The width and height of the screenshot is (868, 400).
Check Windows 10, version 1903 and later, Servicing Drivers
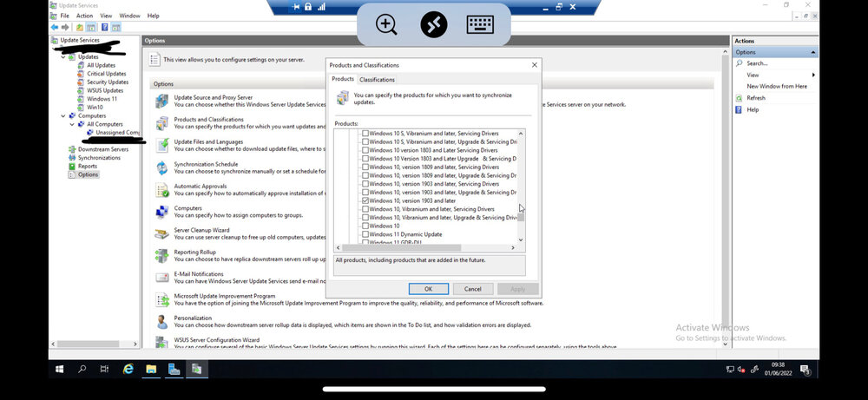(365, 184)
